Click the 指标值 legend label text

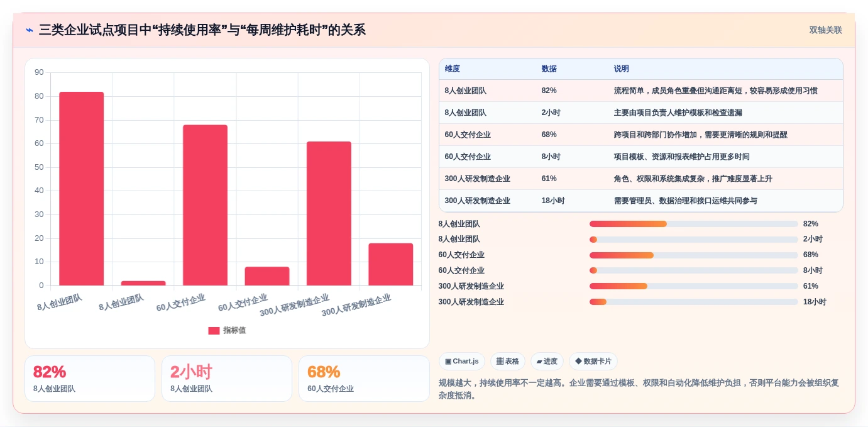234,331
